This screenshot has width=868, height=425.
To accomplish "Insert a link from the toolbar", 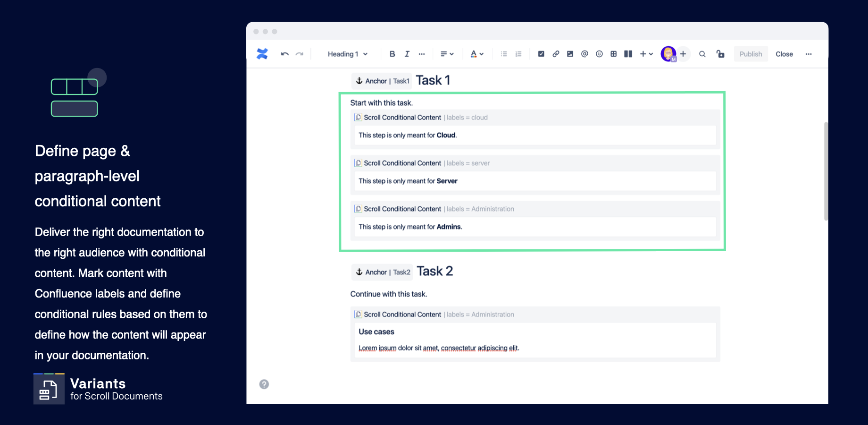I will tap(556, 54).
